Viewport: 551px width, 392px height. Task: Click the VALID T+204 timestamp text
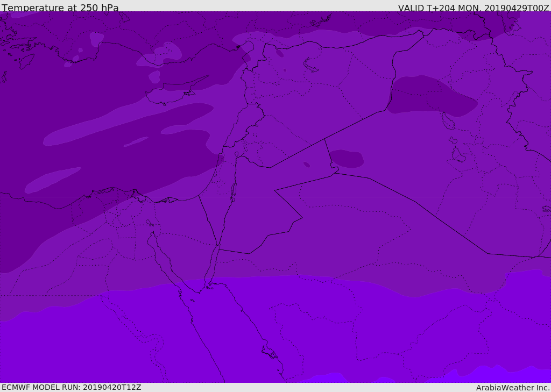[473, 8]
